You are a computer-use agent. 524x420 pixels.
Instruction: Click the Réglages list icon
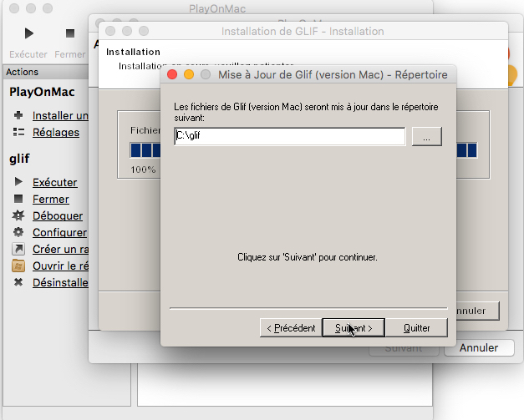(x=18, y=132)
